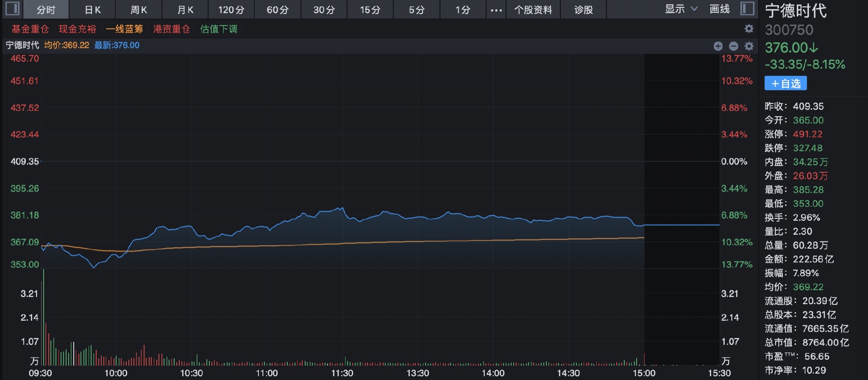Click the 11:30 time axis label
868x380 pixels.
click(342, 373)
